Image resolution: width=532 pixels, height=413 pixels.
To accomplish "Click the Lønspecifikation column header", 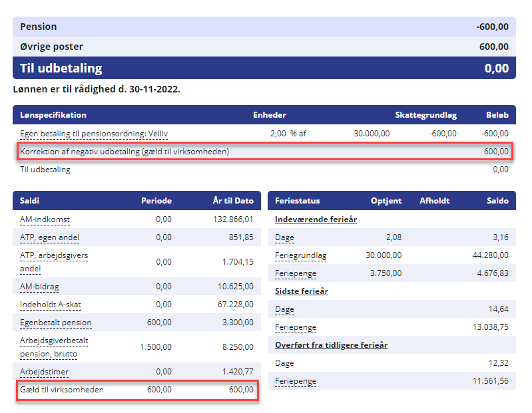I will pyautogui.click(x=53, y=115).
